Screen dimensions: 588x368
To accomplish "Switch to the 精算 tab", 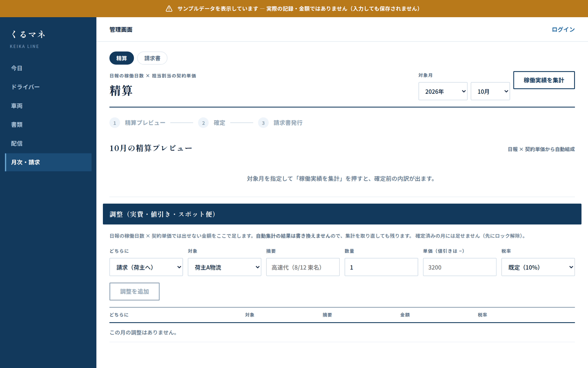I will [122, 58].
